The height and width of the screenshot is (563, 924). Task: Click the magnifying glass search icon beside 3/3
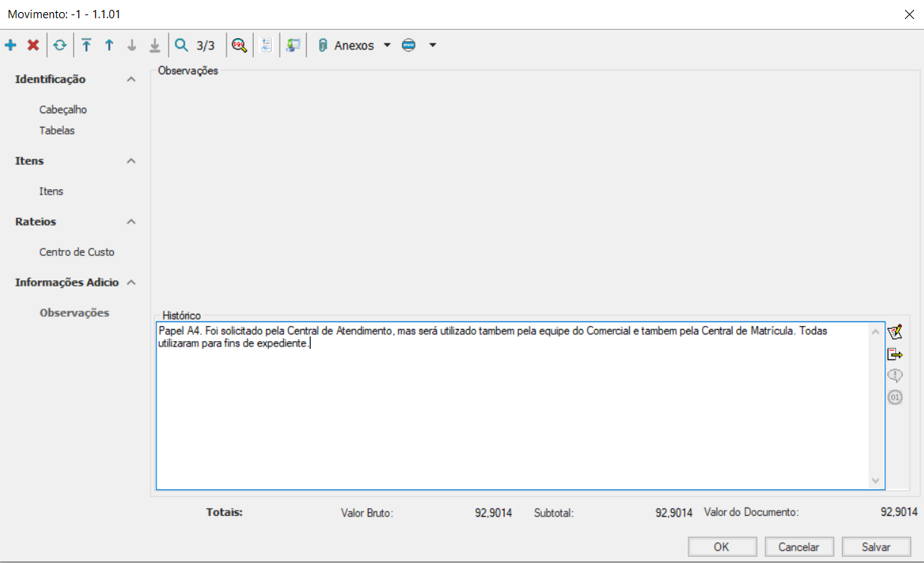181,46
